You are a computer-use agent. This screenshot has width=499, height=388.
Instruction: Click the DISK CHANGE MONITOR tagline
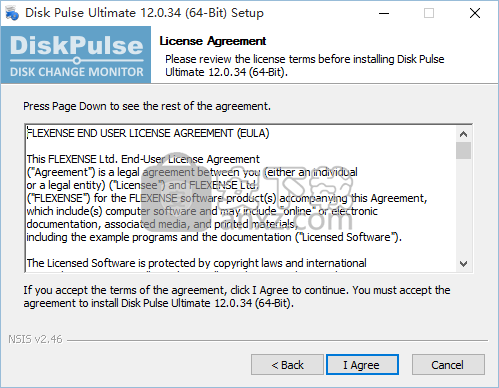point(77,72)
